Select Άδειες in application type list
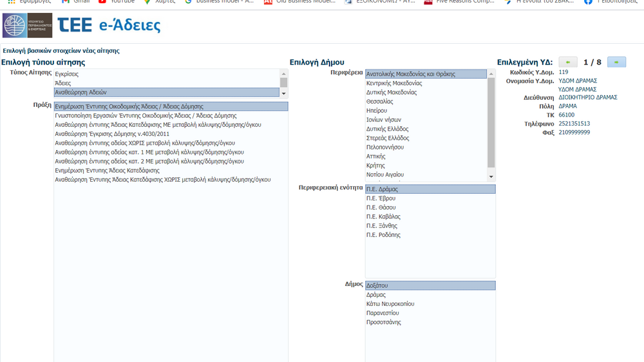This screenshot has height=362, width=644. click(x=63, y=83)
